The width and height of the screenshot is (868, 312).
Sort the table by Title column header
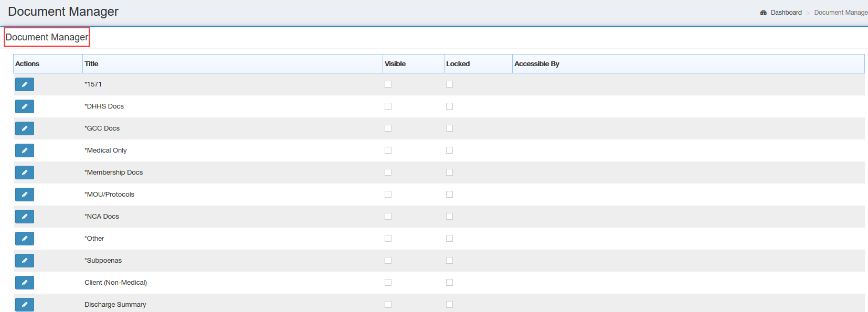[92, 64]
